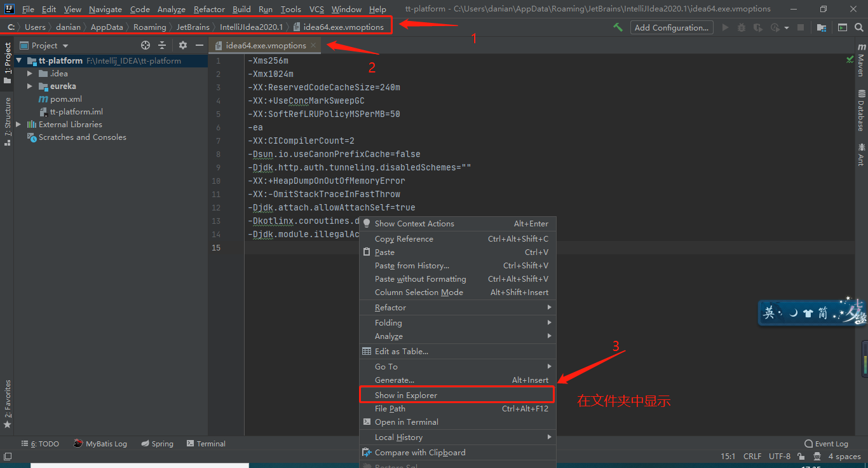868x468 pixels.
Task: Select Show Context Actions
Action: (458, 224)
